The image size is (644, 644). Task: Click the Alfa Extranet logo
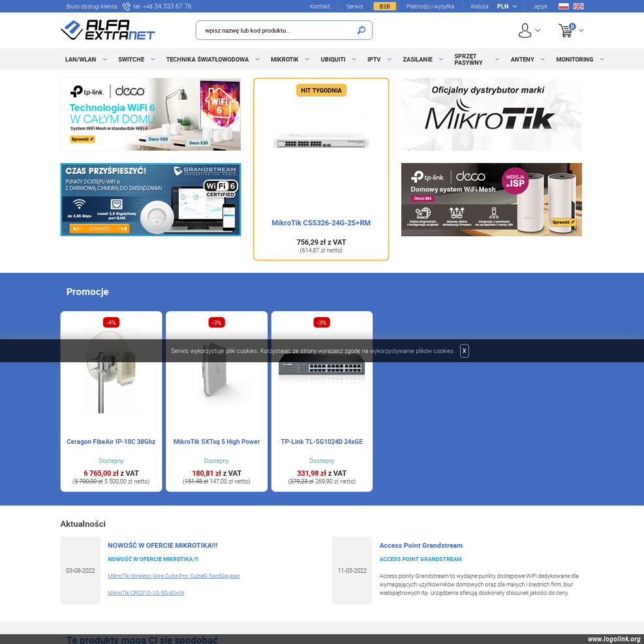click(x=108, y=30)
